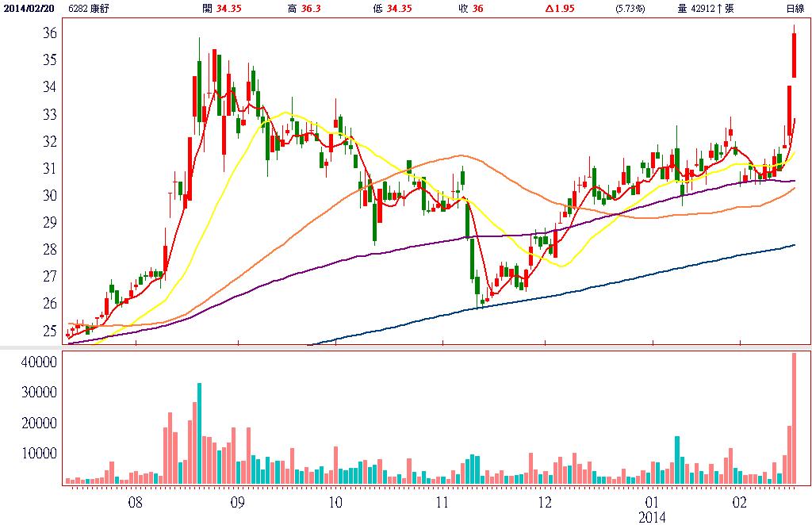Select the latest tall red candlestick
This screenshot has width=812, height=525.
[x=794, y=56]
